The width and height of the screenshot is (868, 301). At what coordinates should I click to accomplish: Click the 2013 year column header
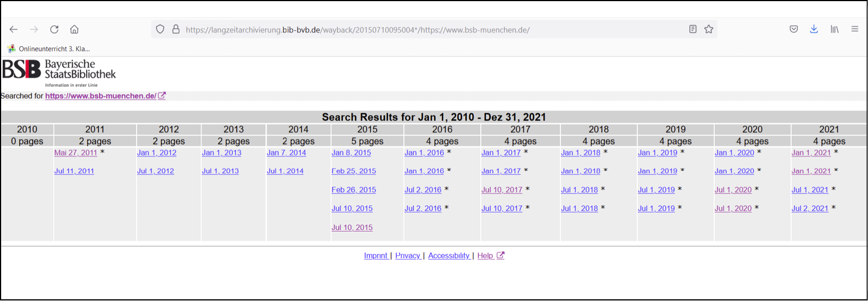(x=234, y=129)
